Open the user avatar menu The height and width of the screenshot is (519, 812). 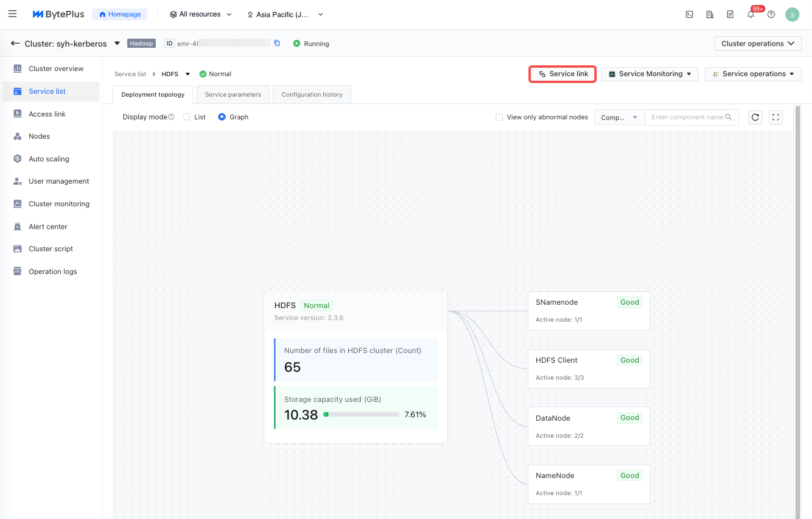(792, 15)
